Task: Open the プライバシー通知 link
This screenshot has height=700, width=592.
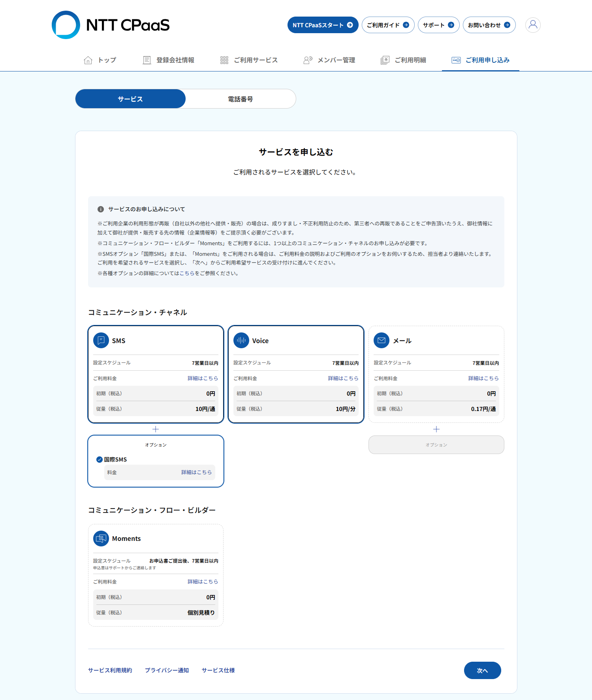Action: tap(167, 670)
